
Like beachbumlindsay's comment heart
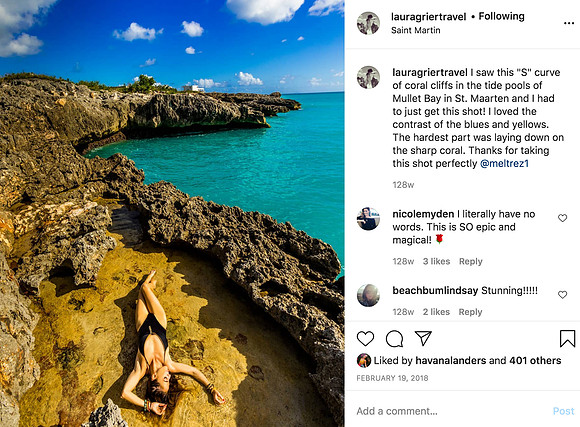click(x=562, y=295)
